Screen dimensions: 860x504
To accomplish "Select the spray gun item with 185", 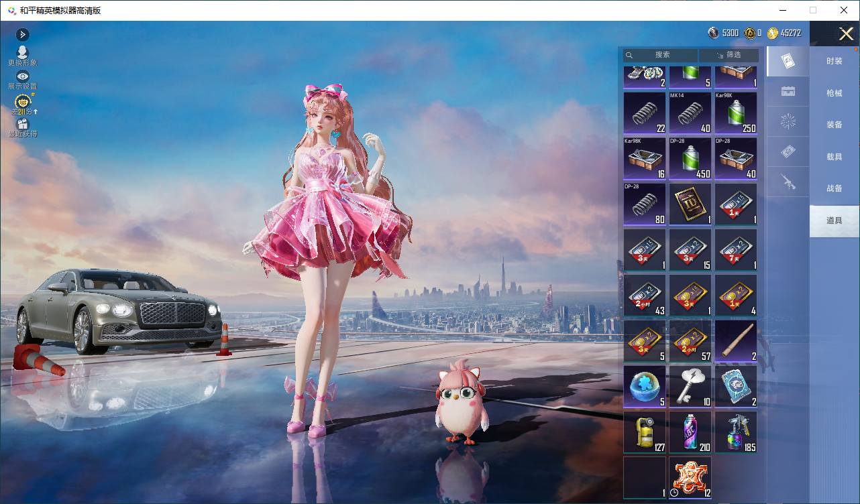I will tap(736, 432).
